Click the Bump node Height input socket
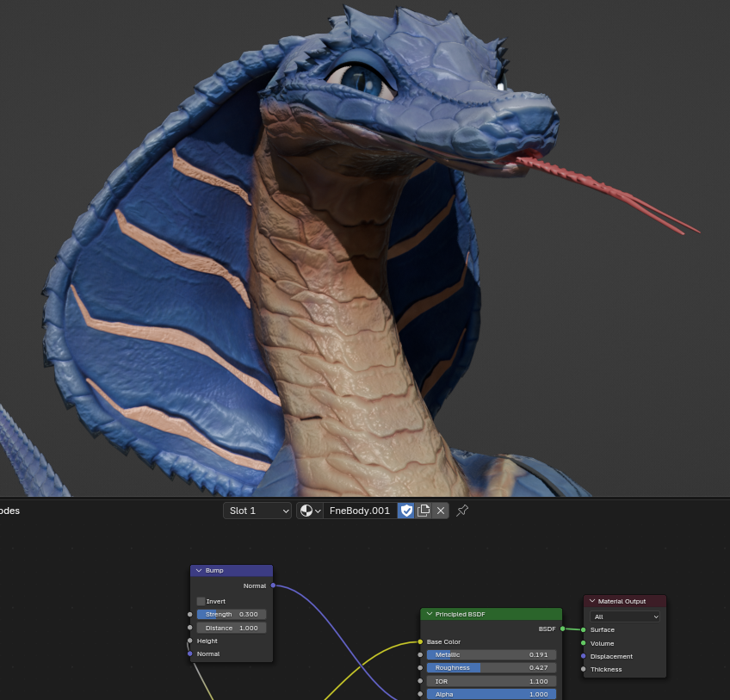730x700 pixels. click(190, 641)
